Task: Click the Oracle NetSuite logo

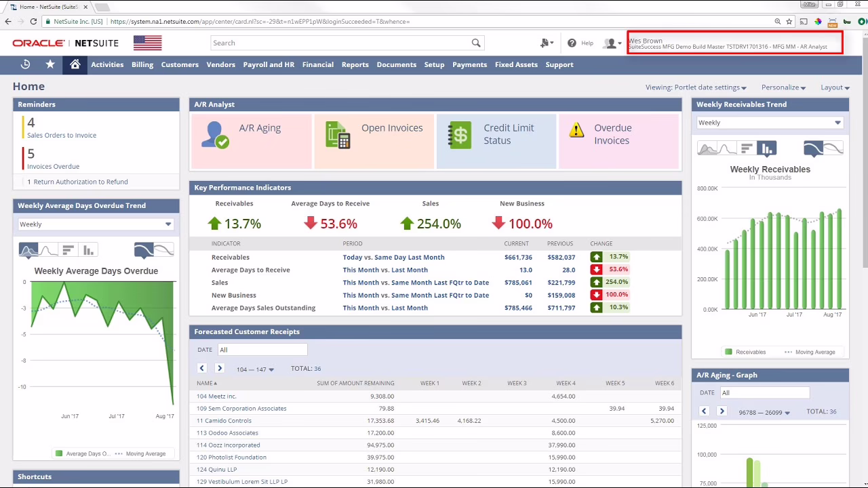Action: coord(65,43)
